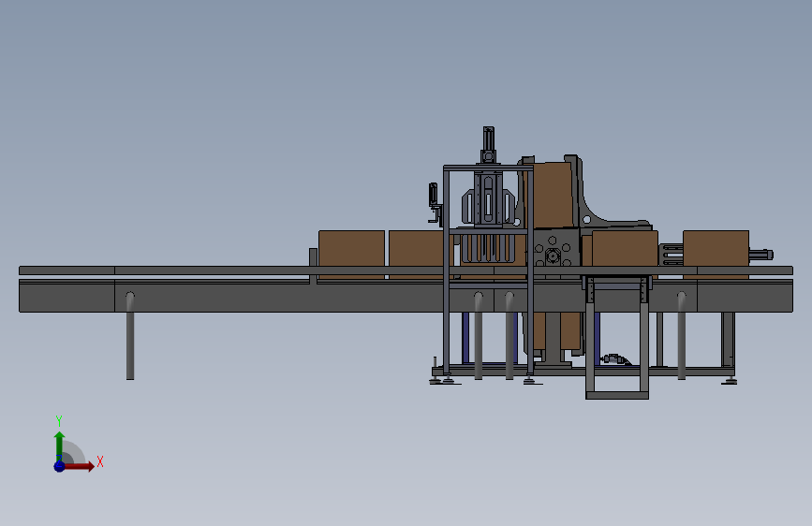Select the tilted cardboard box inside the upper guide

551,196
